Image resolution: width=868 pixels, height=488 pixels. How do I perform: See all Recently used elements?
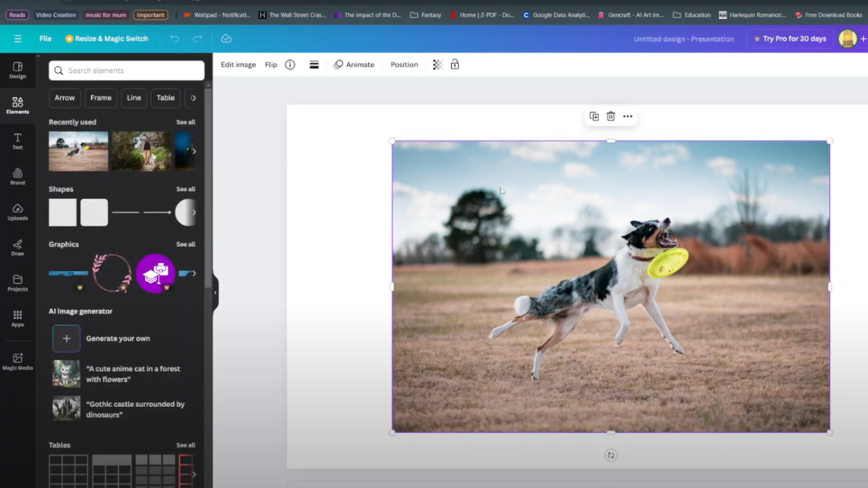tap(186, 122)
